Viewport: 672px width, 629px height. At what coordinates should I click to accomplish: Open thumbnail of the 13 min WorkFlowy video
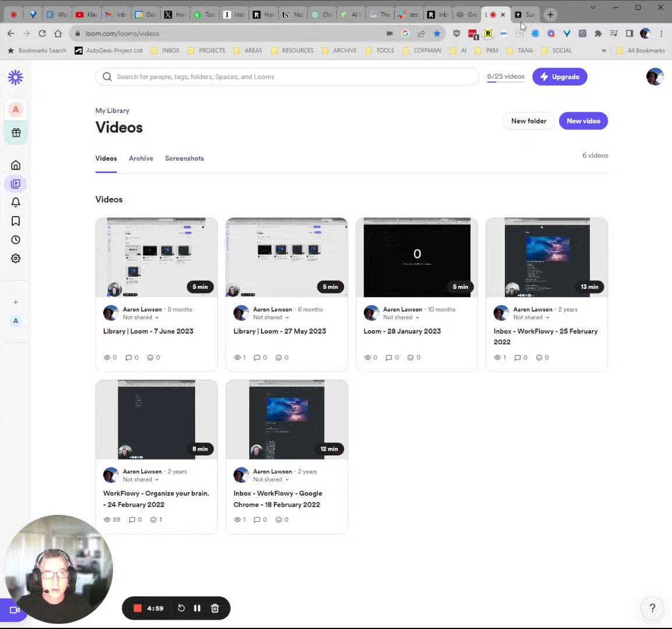click(547, 257)
